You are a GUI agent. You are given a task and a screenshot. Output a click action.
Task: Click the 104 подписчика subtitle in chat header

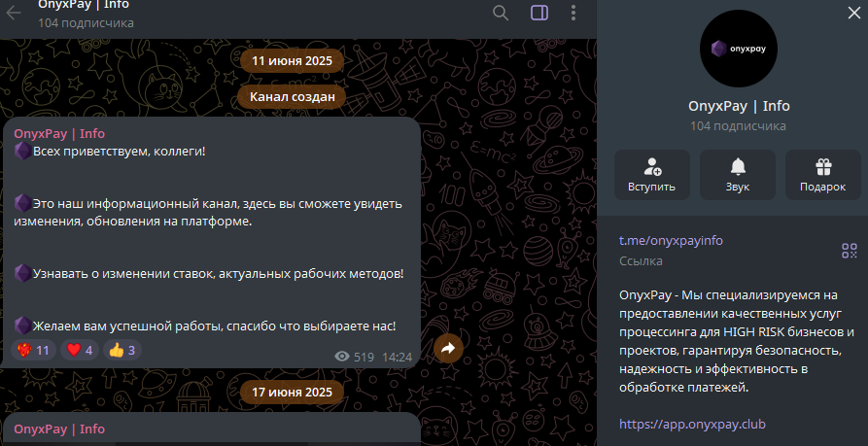(x=86, y=22)
